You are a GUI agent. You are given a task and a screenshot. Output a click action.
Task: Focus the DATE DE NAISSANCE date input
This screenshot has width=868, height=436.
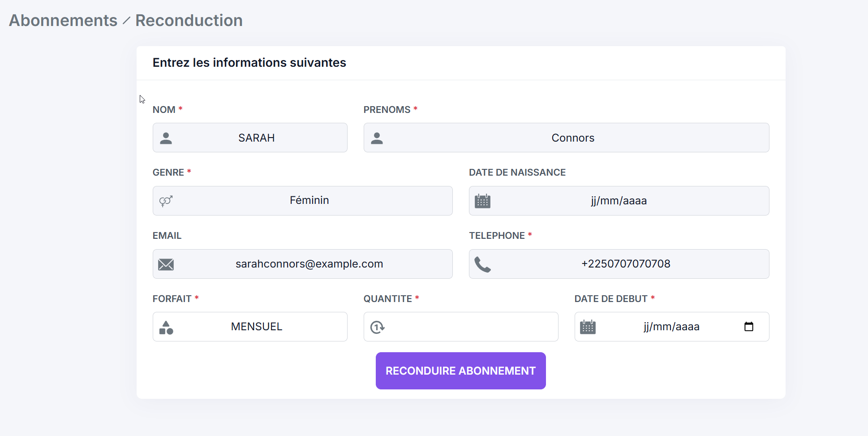[x=619, y=201]
